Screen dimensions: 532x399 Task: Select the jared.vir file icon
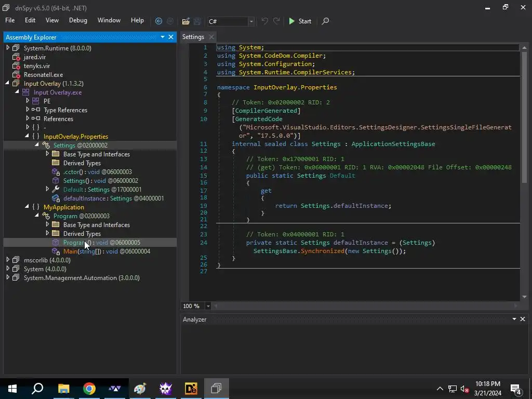16,57
